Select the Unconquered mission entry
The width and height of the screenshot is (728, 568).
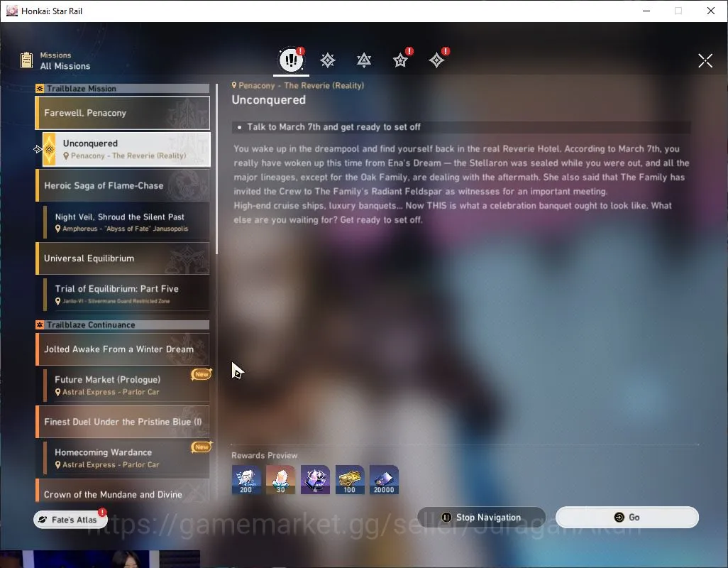[126, 149]
